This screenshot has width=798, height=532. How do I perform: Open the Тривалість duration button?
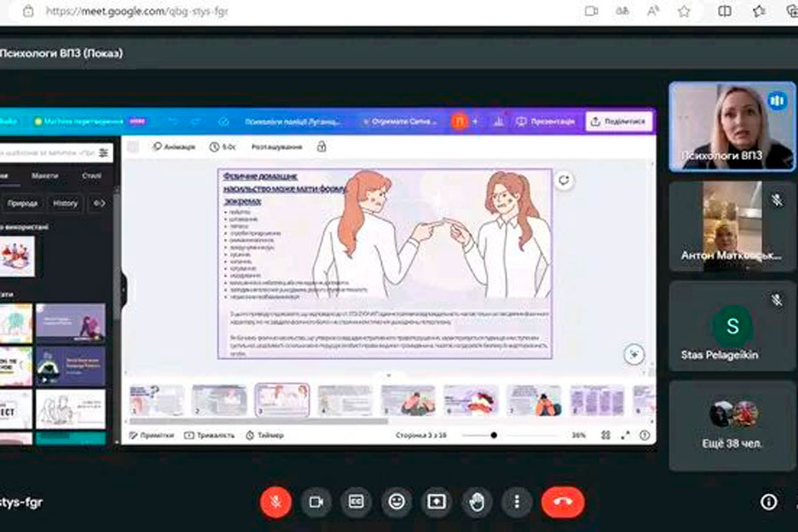(209, 435)
